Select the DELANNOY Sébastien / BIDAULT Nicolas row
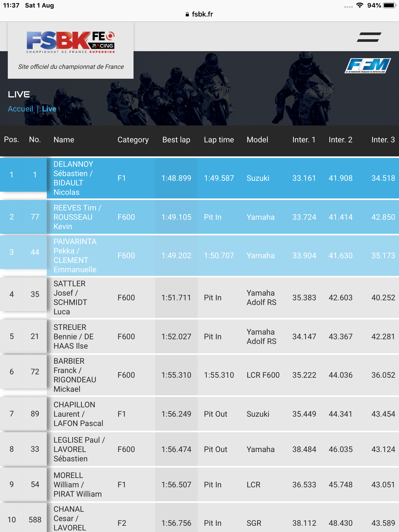 tap(199, 178)
